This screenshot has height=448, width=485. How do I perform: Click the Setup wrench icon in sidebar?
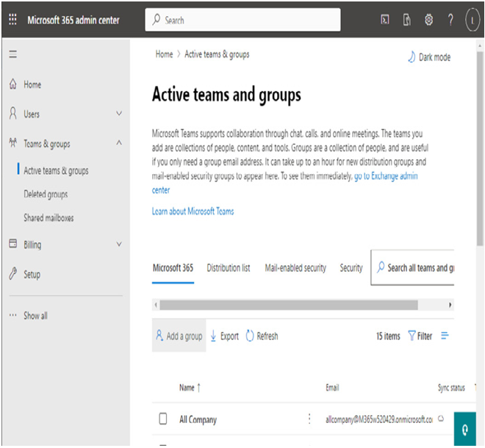13,274
